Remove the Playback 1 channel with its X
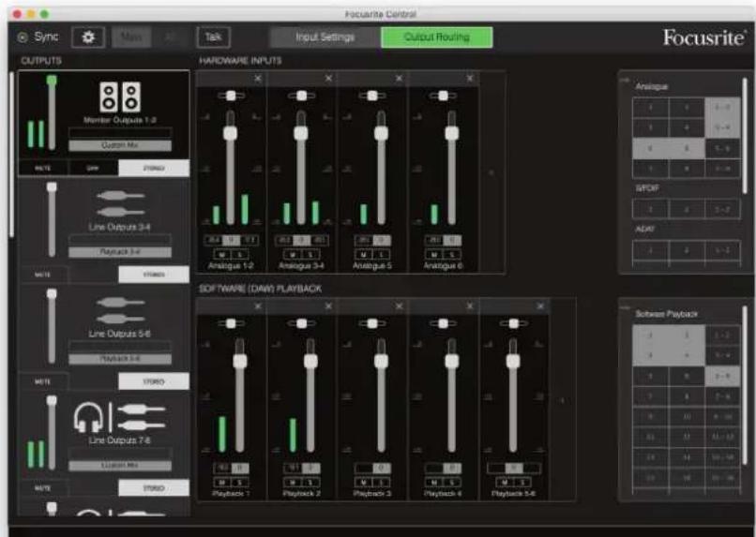756x537 pixels. (x=258, y=306)
